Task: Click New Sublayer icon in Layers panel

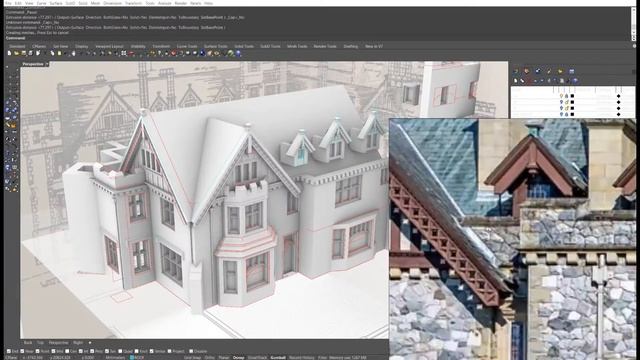Action: coord(522,81)
